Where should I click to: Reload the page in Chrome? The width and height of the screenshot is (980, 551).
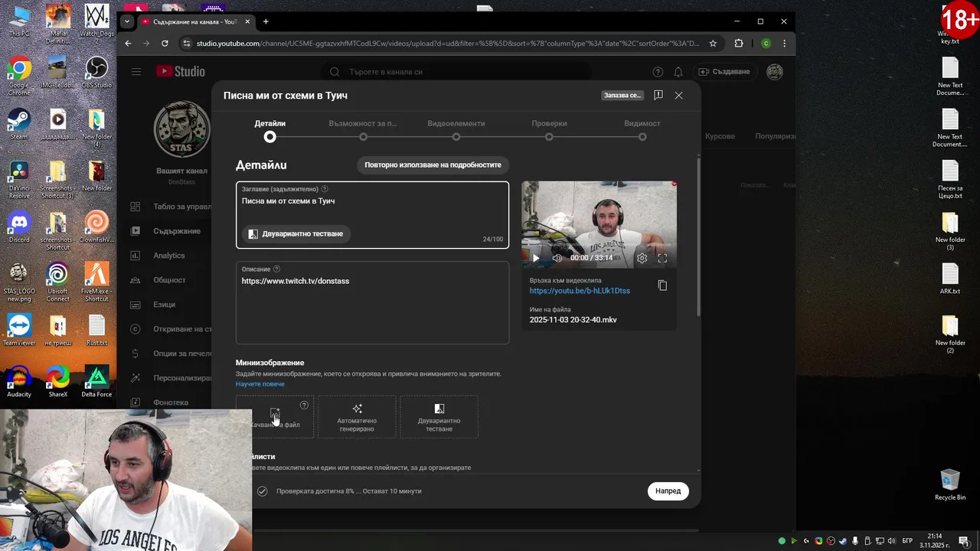165,44
